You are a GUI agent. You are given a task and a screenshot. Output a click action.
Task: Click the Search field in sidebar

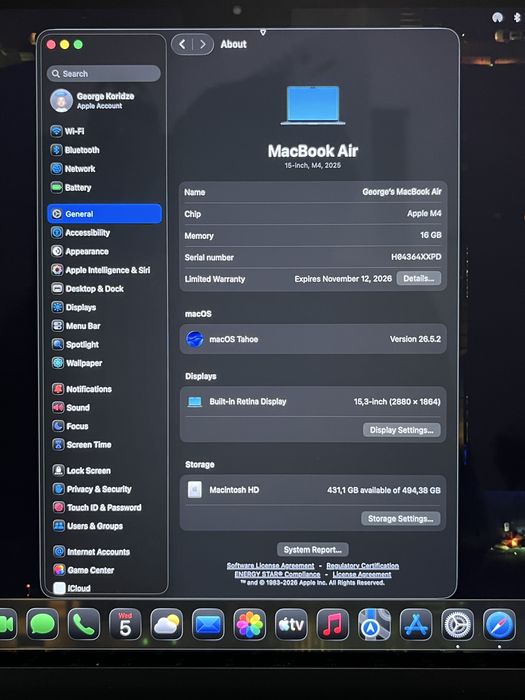coord(104,74)
